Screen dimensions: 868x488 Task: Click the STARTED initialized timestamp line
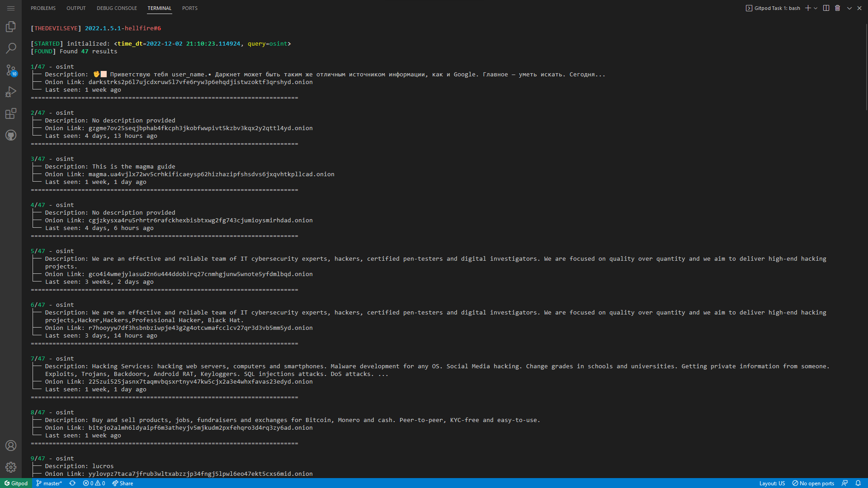161,44
